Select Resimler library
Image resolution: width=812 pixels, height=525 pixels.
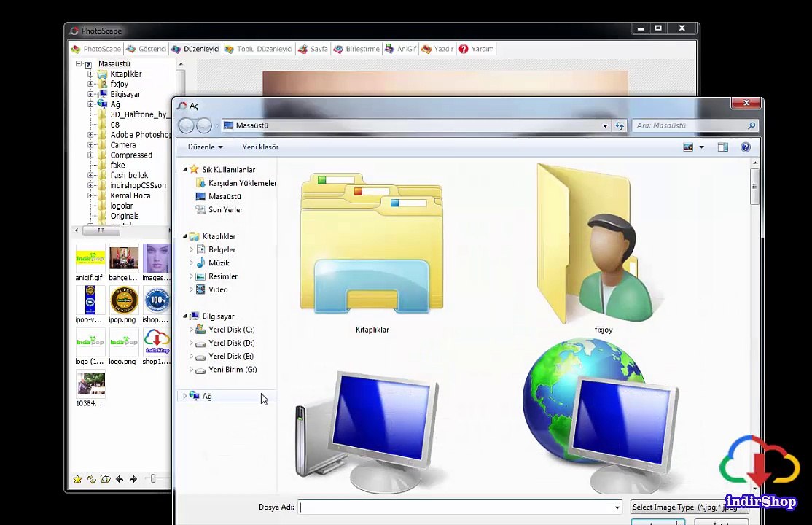click(x=216, y=277)
